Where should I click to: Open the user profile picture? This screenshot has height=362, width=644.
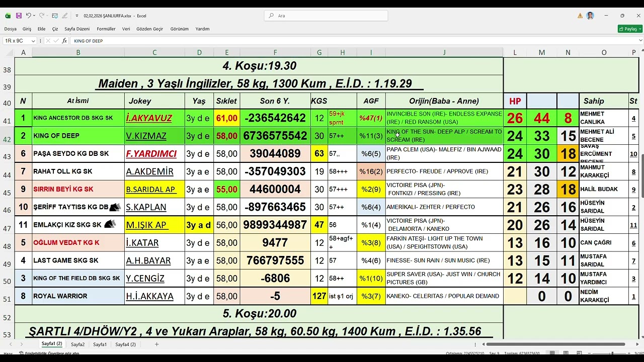(590, 16)
